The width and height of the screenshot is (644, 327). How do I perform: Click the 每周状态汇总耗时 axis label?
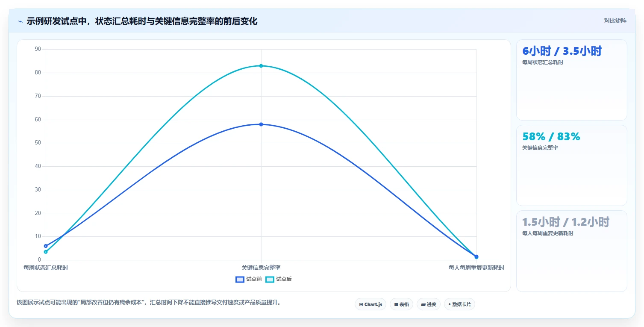[46, 268]
